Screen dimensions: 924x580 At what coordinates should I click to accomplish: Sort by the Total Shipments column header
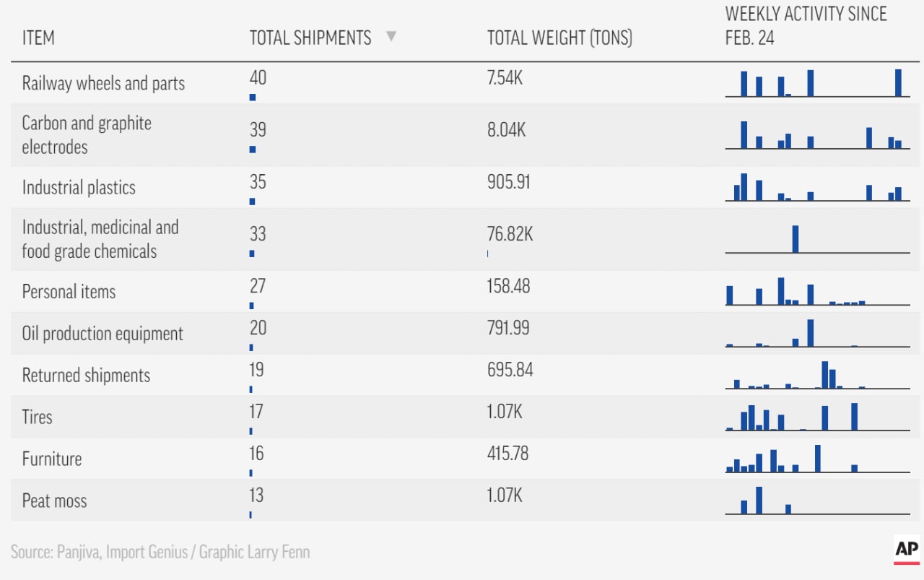[x=310, y=38]
